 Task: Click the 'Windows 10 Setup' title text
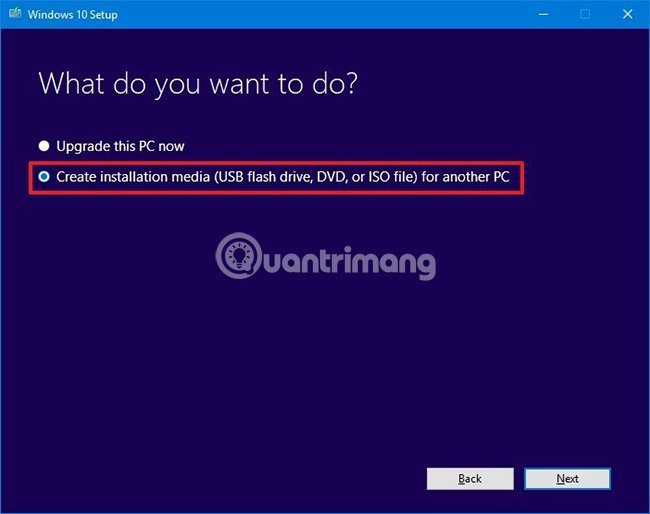click(x=73, y=15)
